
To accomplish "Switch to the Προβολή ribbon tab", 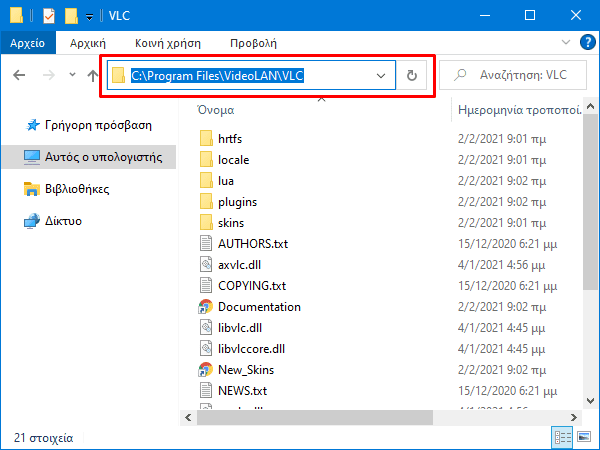I will pyautogui.click(x=253, y=43).
